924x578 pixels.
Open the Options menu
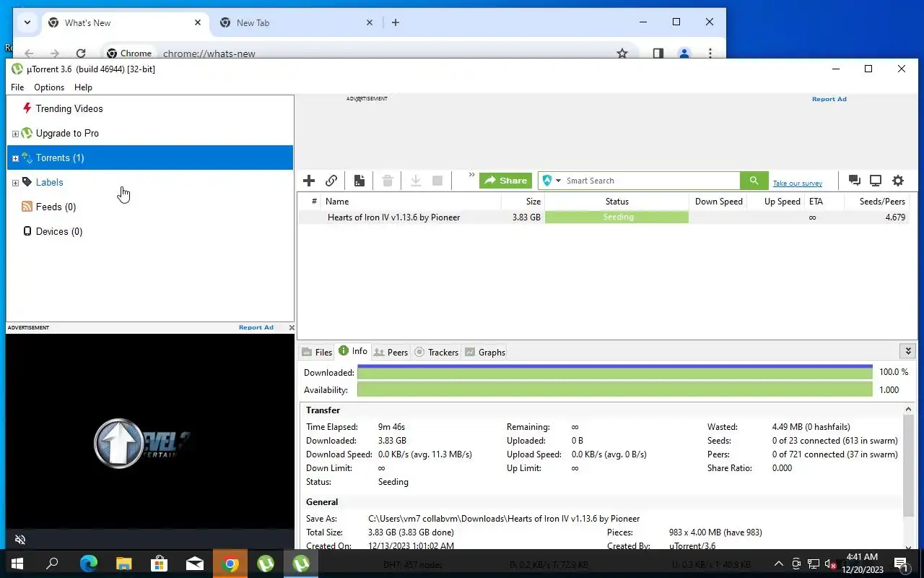[49, 87]
